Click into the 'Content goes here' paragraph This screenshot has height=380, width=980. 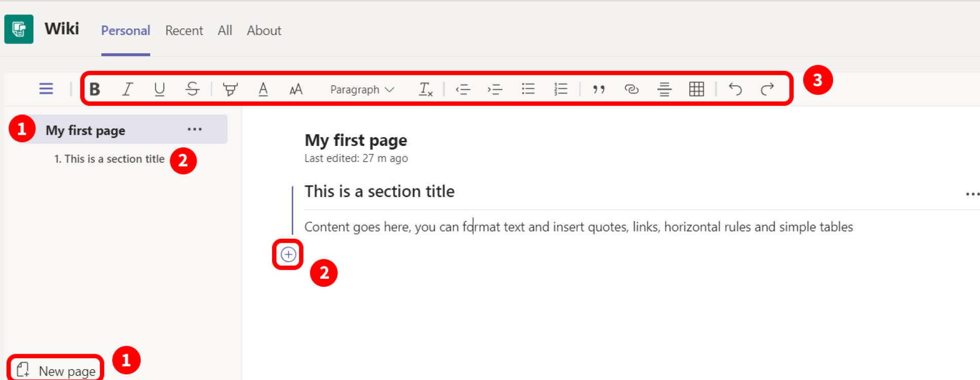(579, 227)
